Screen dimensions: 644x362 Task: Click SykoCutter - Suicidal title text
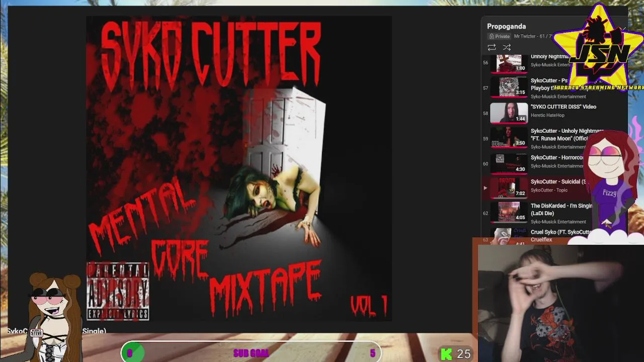click(x=558, y=182)
